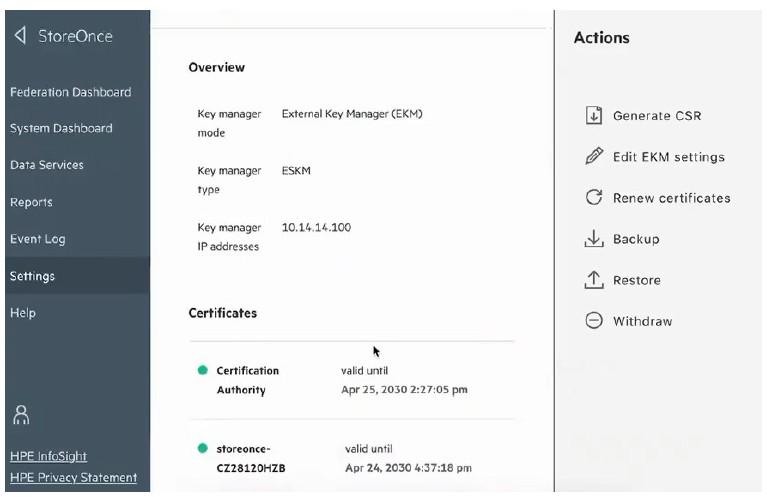The height and width of the screenshot is (497, 767).
Task: Click the Overview section heading
Action: pyautogui.click(x=217, y=68)
